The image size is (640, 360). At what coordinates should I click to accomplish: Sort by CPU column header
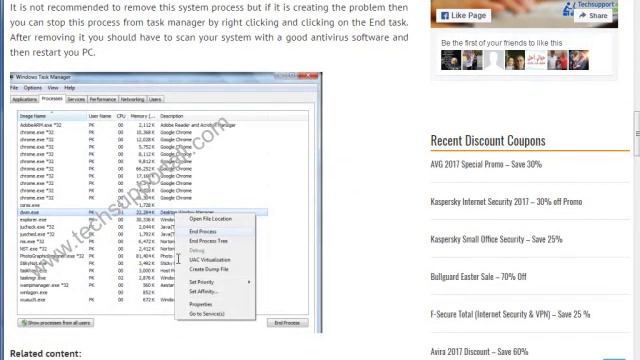click(x=121, y=116)
